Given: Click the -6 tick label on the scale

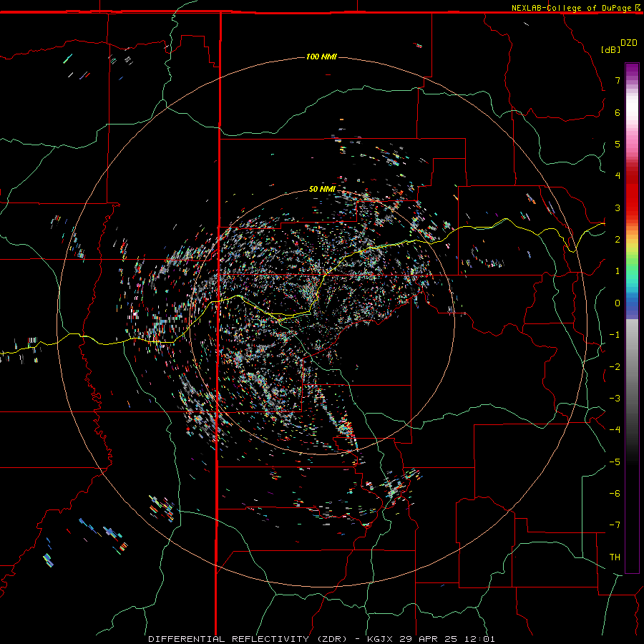Looking at the screenshot, I should click(615, 494).
